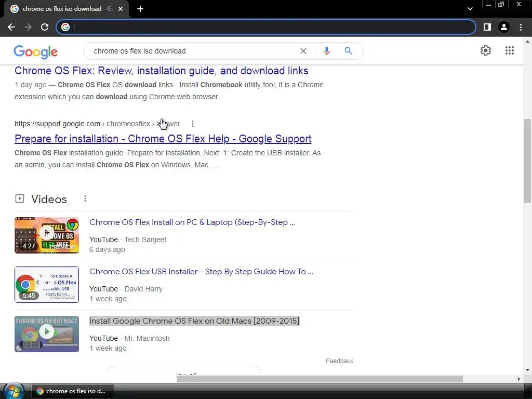Image resolution: width=532 pixels, height=399 pixels.
Task: Open more options next to Videos heading
Action: coord(85,198)
